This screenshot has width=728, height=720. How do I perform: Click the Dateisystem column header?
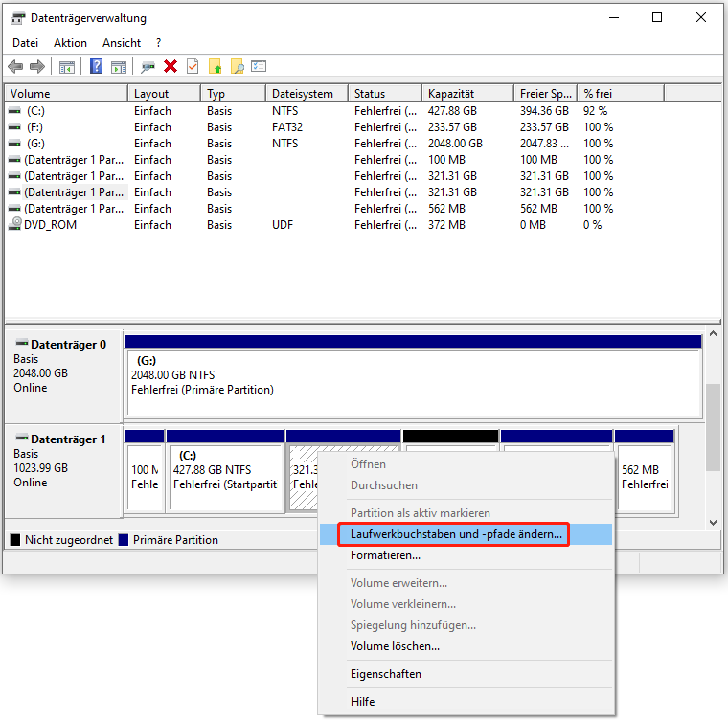305,94
